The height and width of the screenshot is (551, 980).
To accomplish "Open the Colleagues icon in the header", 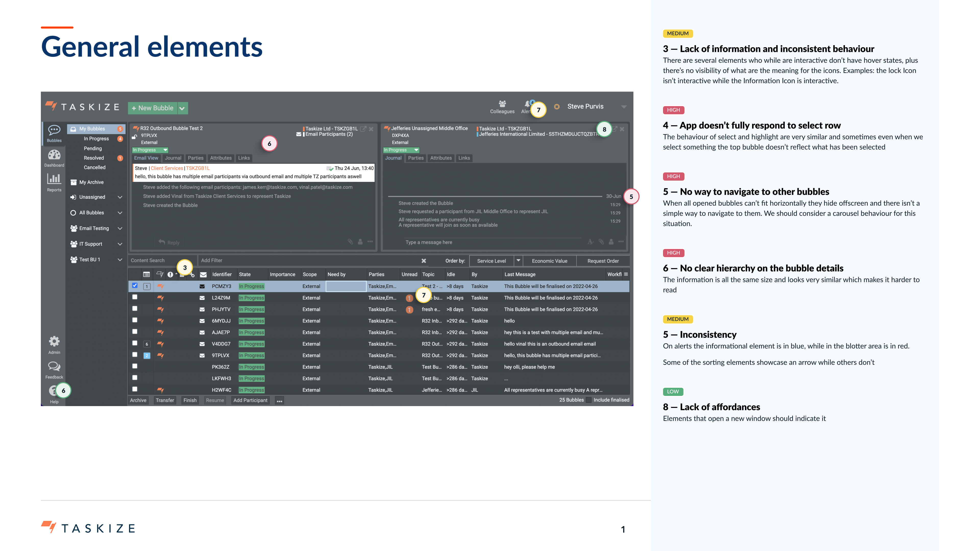I will coord(502,104).
